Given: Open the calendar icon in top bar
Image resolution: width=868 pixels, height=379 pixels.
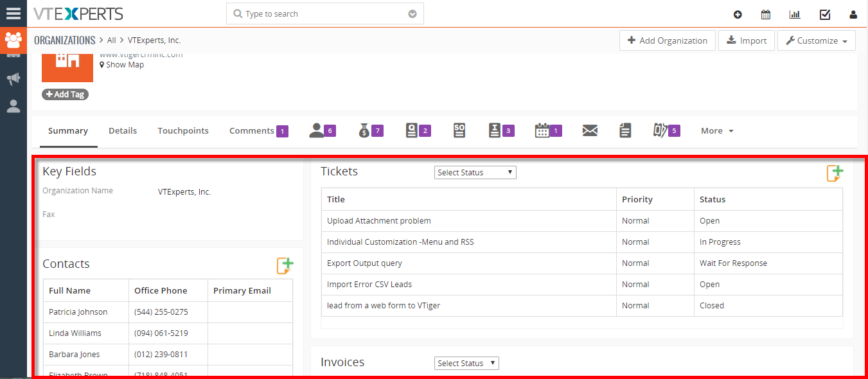Looking at the screenshot, I should coord(766,14).
